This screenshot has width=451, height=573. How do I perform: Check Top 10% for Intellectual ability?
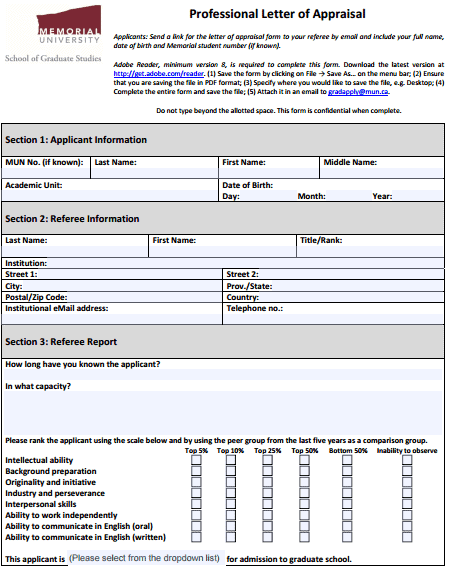(231, 460)
